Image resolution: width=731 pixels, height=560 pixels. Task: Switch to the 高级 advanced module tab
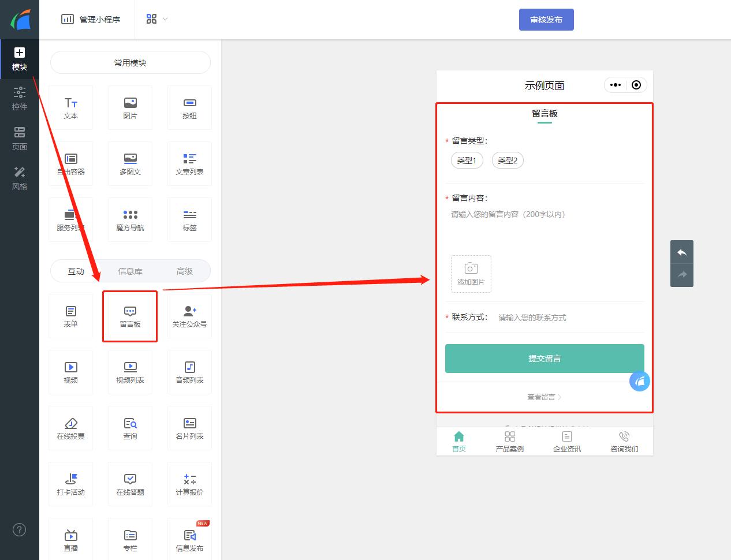click(x=185, y=270)
